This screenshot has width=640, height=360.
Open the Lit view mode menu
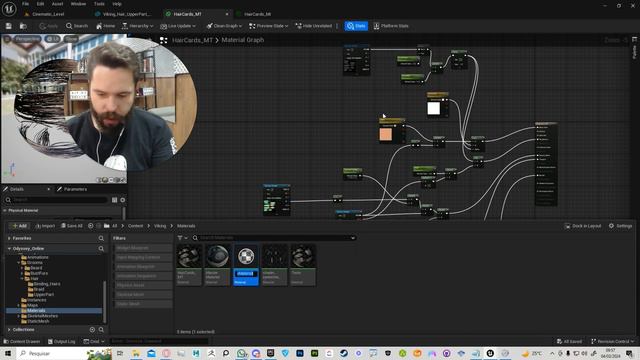point(52,39)
